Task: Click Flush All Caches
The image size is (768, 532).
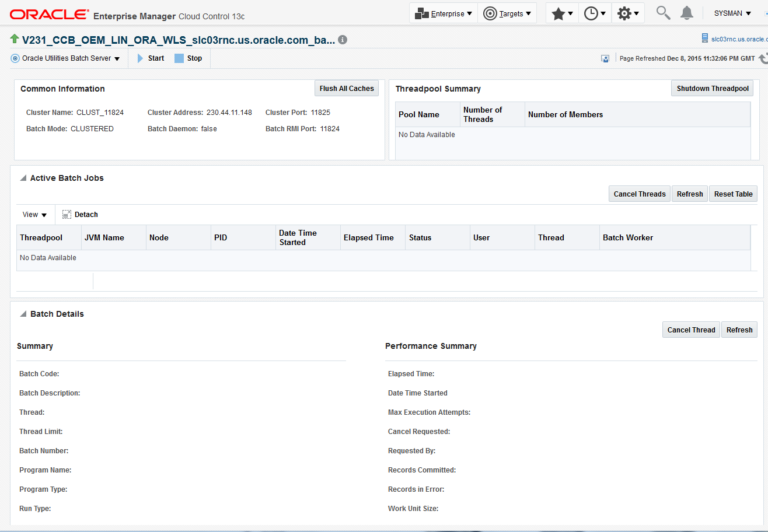Action: (x=347, y=88)
